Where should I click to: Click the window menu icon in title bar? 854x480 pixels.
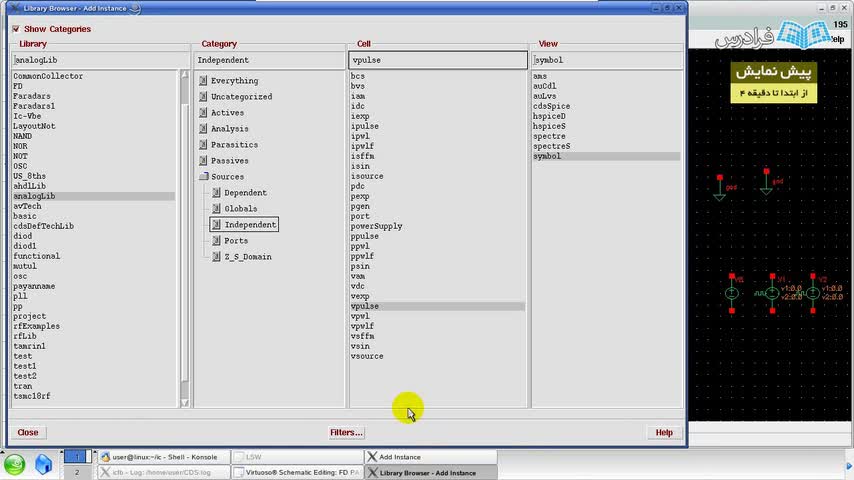pos(15,8)
